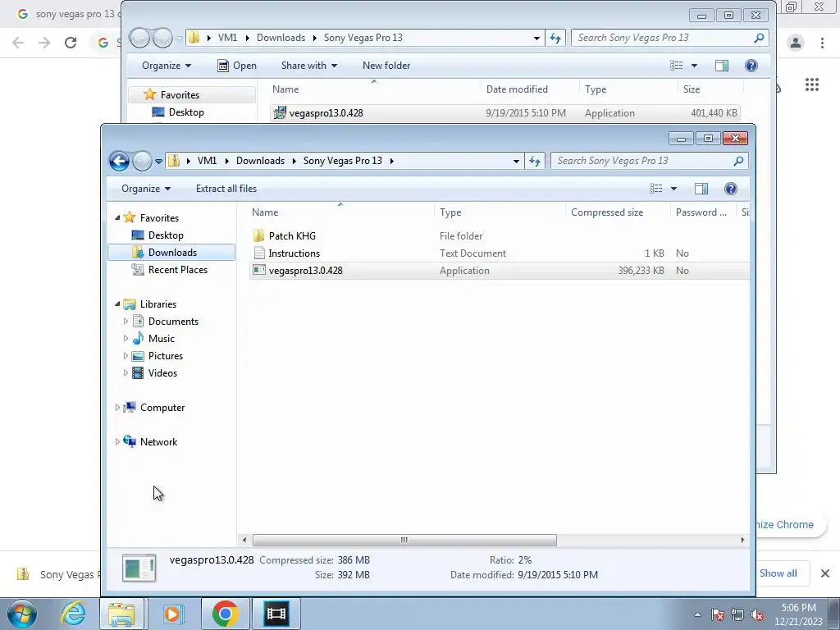Click New folder in the back Explorer window
Image resolution: width=840 pixels, height=630 pixels.
coord(386,66)
